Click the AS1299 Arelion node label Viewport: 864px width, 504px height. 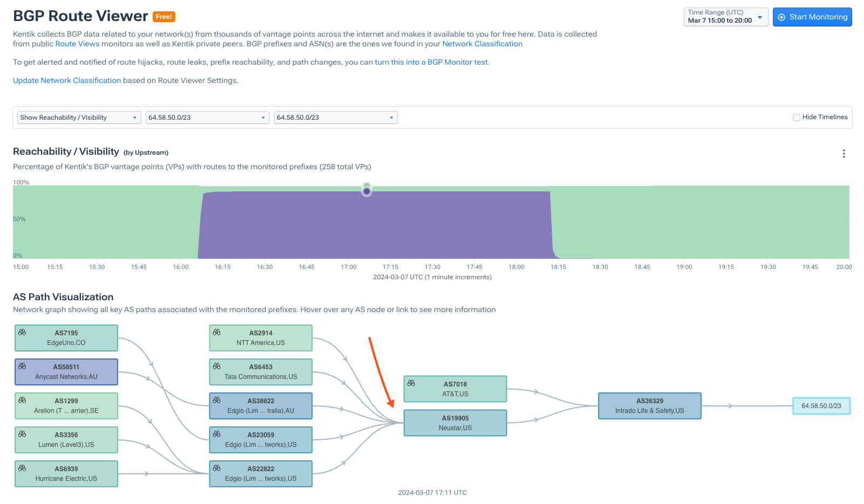pyautogui.click(x=66, y=406)
